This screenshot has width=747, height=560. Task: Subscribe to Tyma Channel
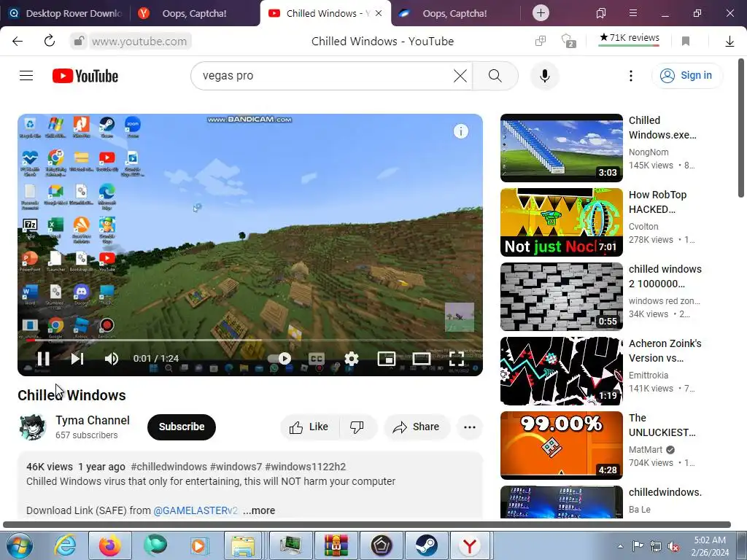point(182,427)
